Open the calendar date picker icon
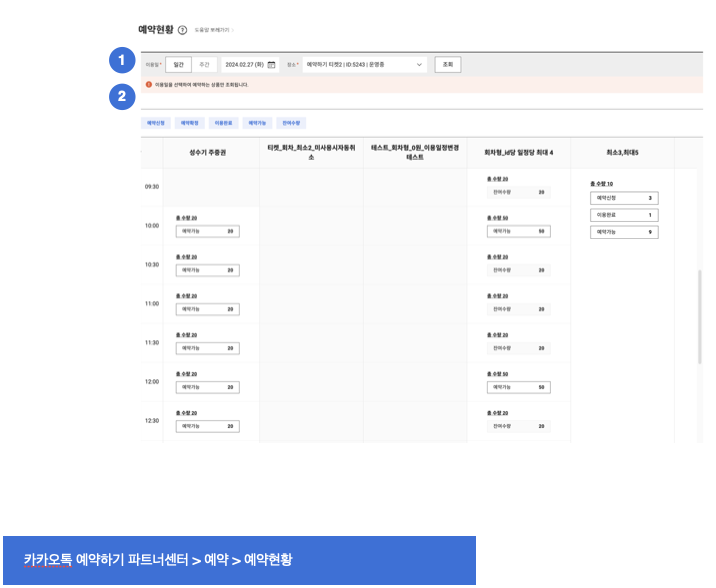The image size is (716, 588). [271, 64]
